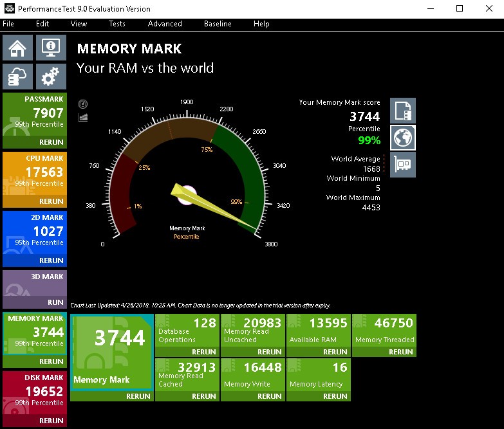The image size is (504, 429).
Task: Switch chart to distribution graph icon
Action: [x=83, y=117]
